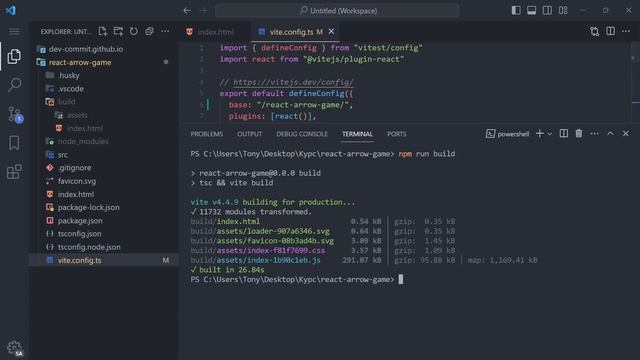Open the hamburger application menu

tap(14, 31)
